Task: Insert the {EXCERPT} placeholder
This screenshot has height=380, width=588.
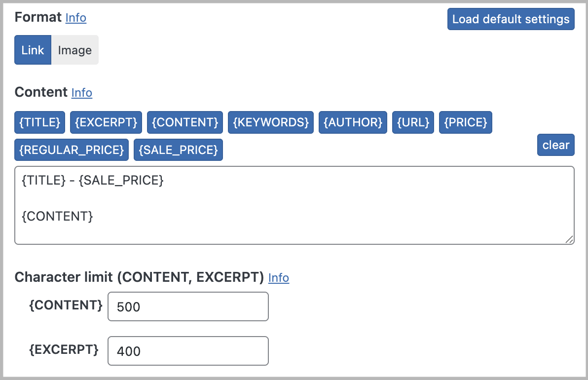Action: click(x=106, y=122)
